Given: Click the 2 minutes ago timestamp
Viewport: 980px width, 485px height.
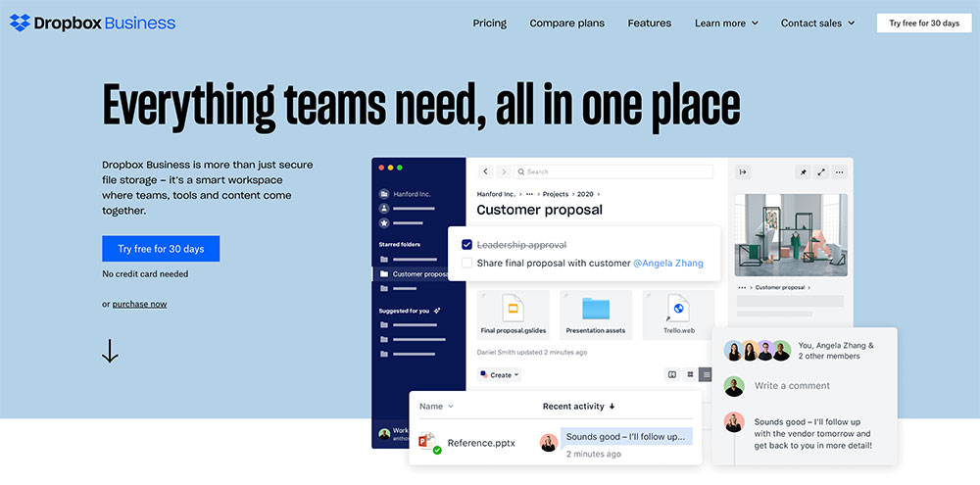Looking at the screenshot, I should (x=594, y=455).
